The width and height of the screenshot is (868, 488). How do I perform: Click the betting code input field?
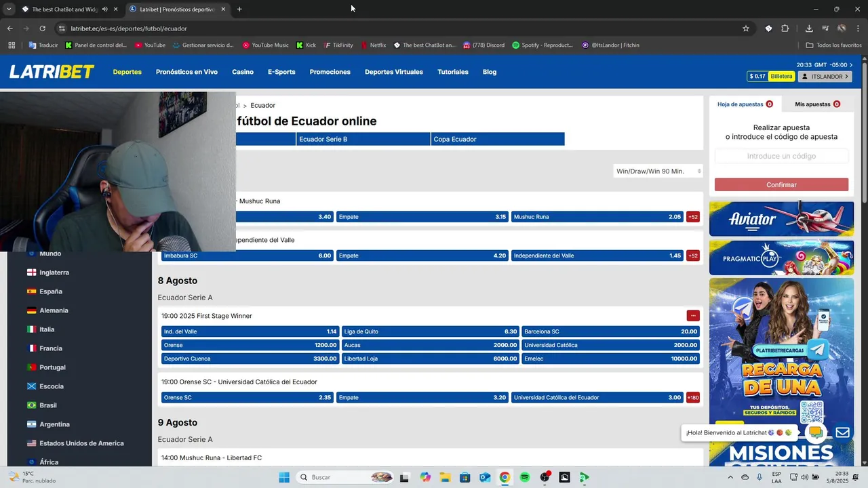[x=781, y=157]
